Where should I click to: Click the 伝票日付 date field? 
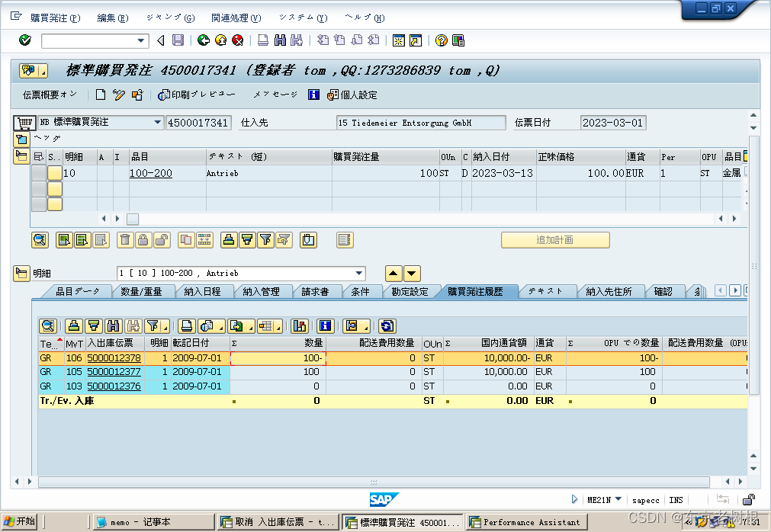[x=613, y=123]
